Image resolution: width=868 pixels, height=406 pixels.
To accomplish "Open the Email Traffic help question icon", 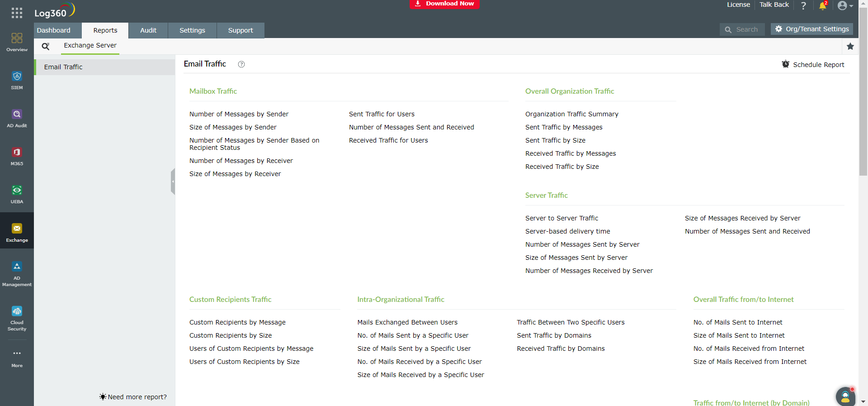I will coord(241,64).
